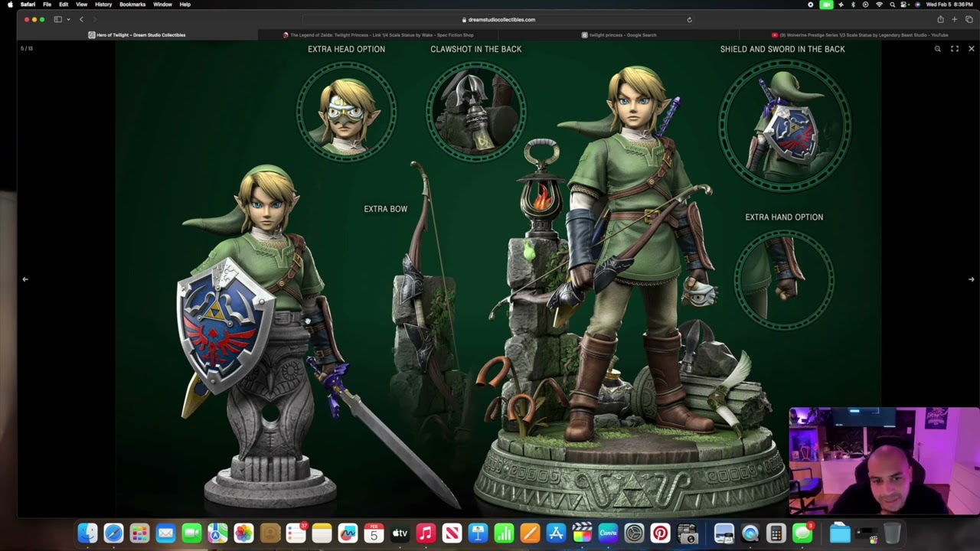Open Safari's Share icon
The image size is (980, 551).
coord(940,20)
